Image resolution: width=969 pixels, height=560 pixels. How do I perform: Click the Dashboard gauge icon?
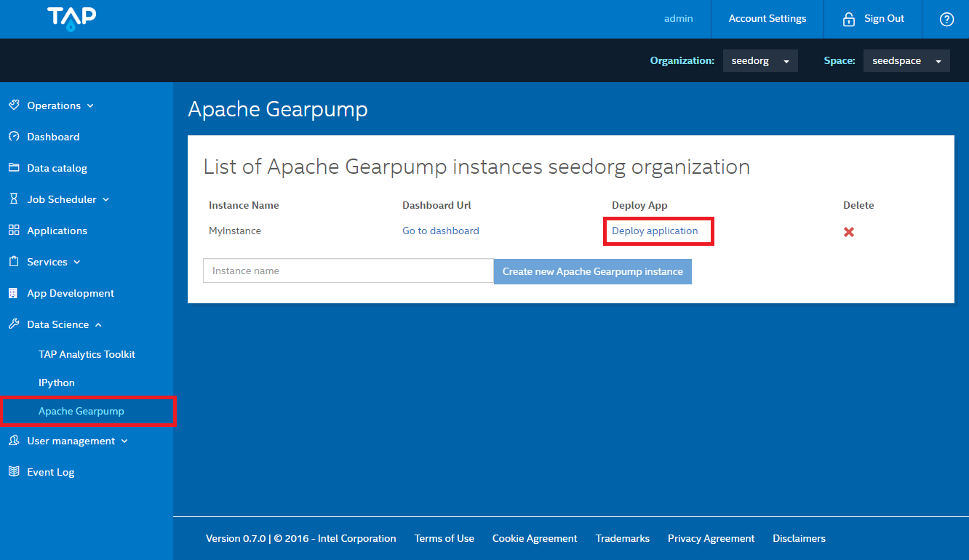tap(14, 137)
